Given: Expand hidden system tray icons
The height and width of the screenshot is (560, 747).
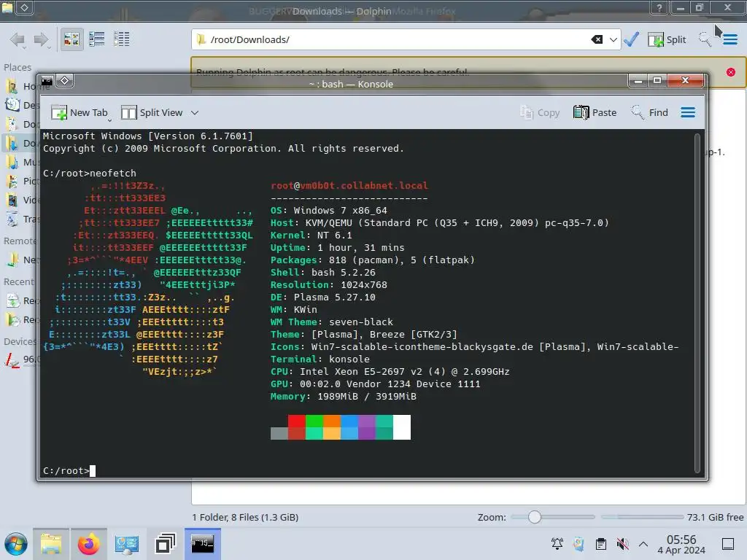Looking at the screenshot, I should [643, 544].
